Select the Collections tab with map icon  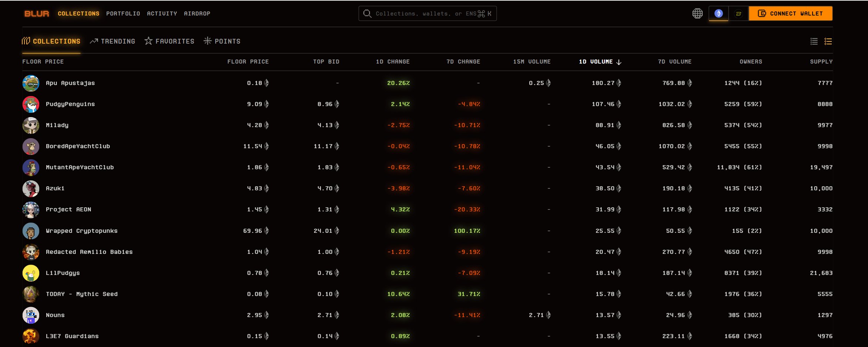click(51, 41)
